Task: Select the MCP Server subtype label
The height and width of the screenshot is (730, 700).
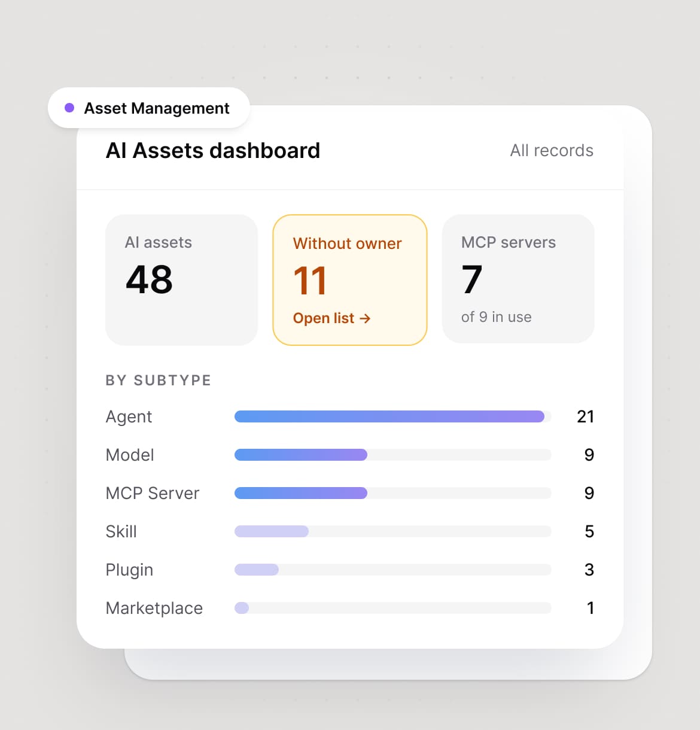Action: pyautogui.click(x=153, y=493)
